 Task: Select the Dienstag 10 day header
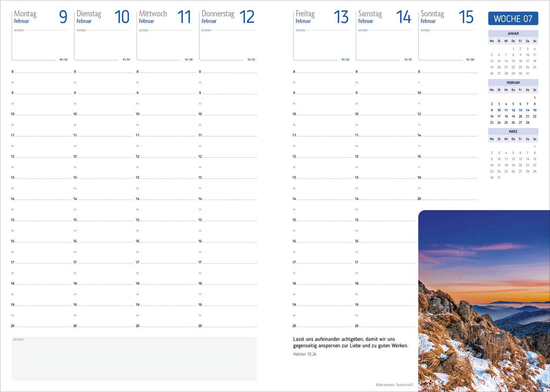point(102,17)
